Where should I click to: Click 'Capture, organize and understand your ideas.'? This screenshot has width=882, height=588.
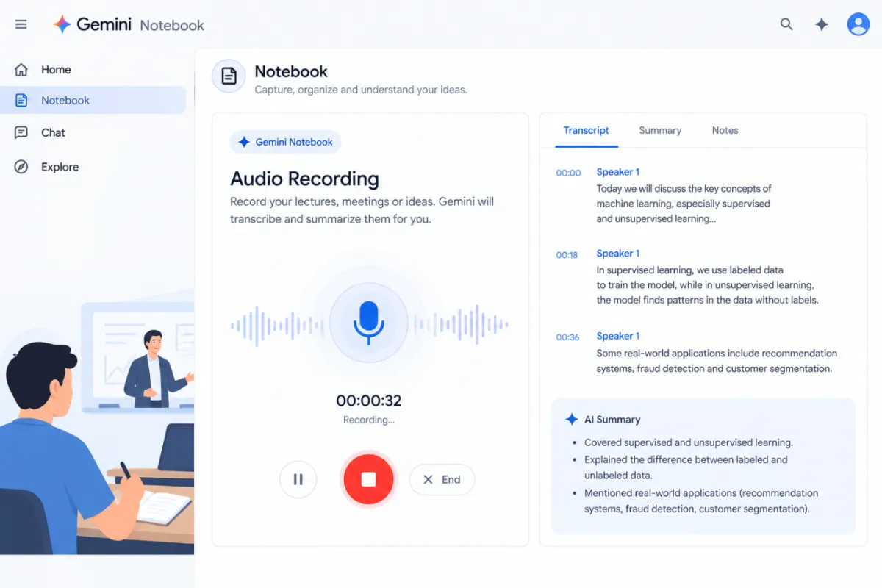(361, 90)
